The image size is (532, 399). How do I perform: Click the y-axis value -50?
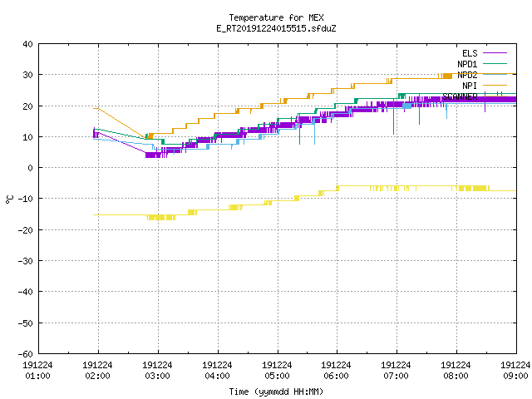[26, 323]
